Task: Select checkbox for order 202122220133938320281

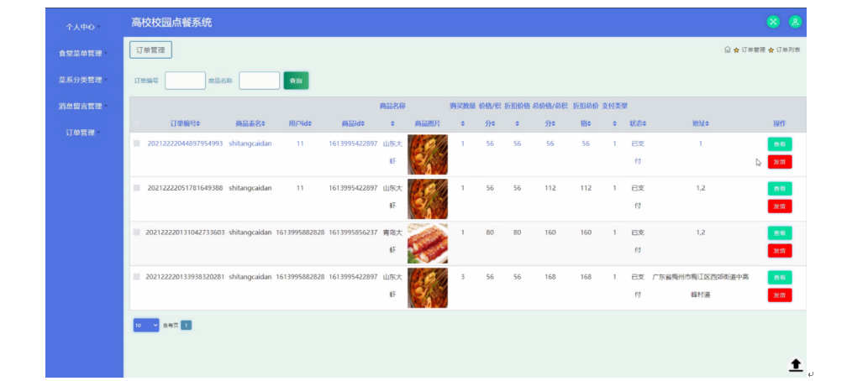Action: click(x=137, y=276)
